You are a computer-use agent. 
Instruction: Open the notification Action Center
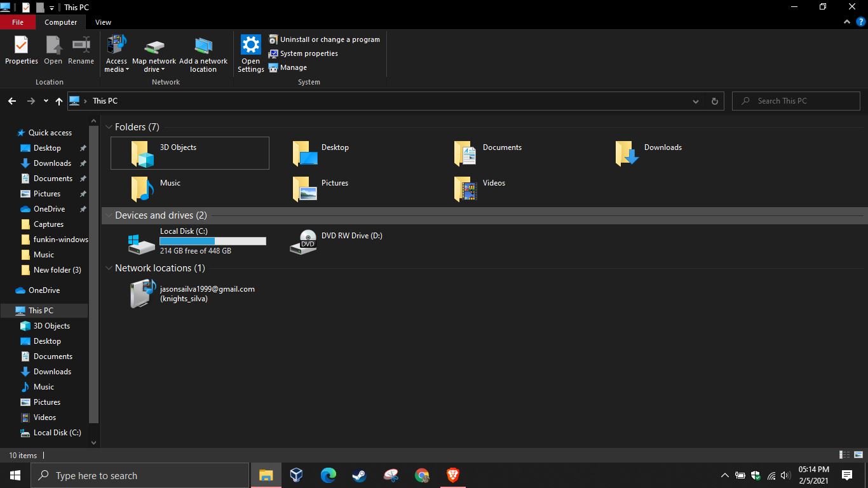(846, 475)
